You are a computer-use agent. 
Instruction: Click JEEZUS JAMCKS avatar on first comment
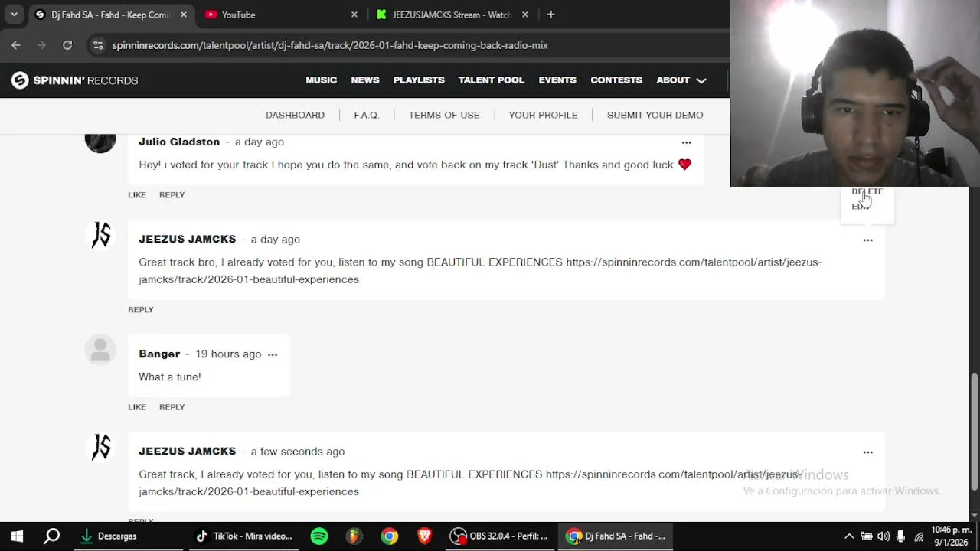(x=100, y=235)
